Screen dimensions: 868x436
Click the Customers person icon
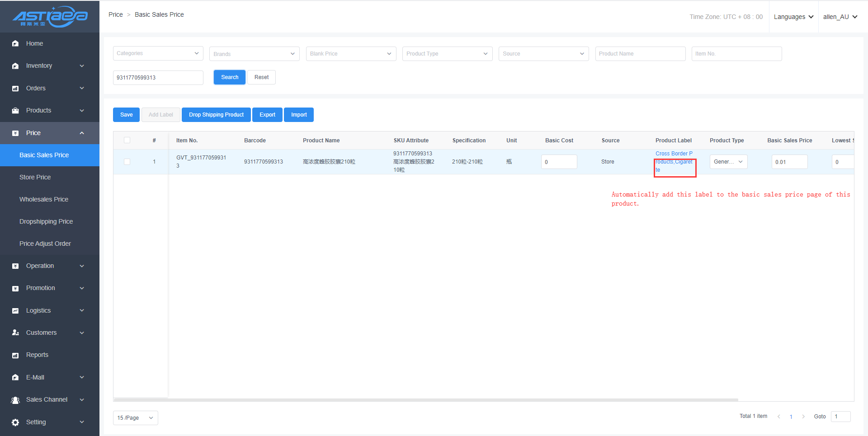(x=15, y=333)
